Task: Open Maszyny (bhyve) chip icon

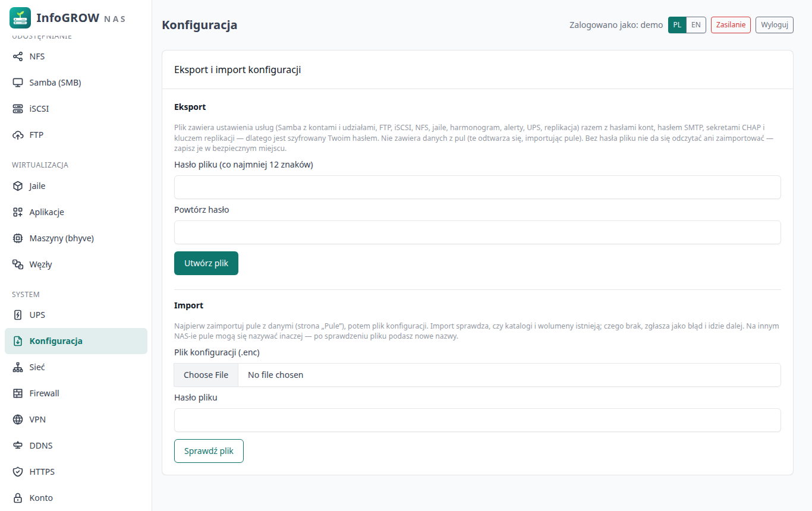Action: point(18,238)
